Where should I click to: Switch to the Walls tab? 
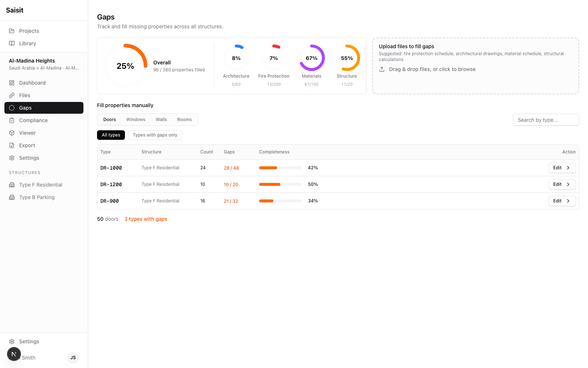point(161,120)
